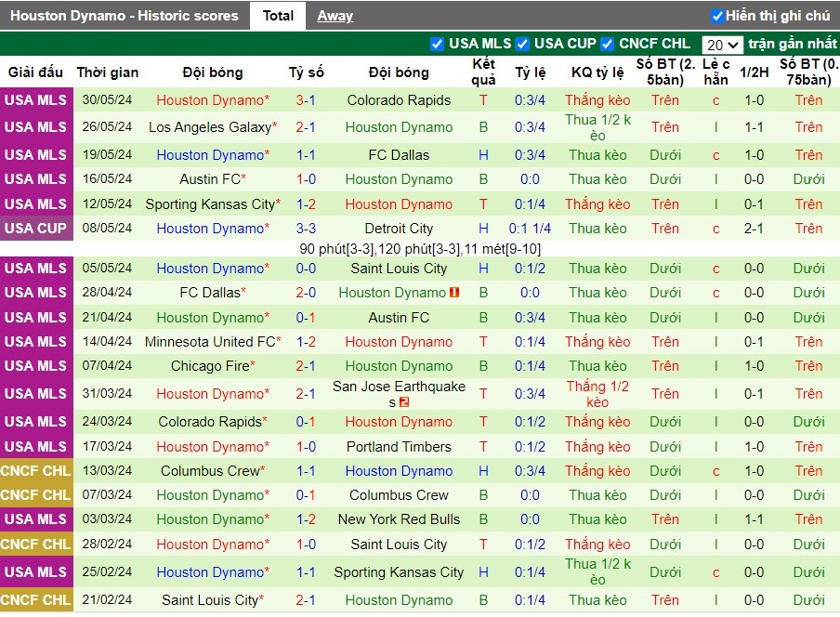The width and height of the screenshot is (840, 617).
Task: Open Sporting Kansas City home team on 12/05/24
Action: (210, 204)
